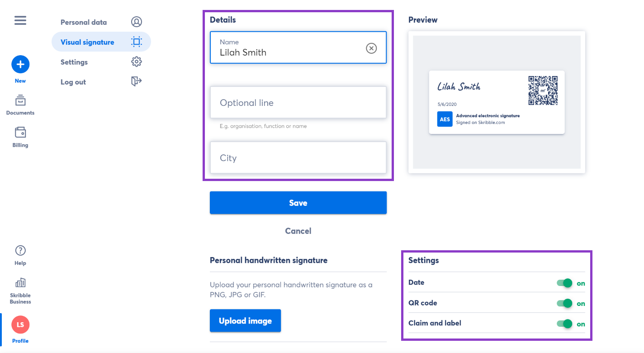Open the Billing wallet icon

tap(20, 132)
